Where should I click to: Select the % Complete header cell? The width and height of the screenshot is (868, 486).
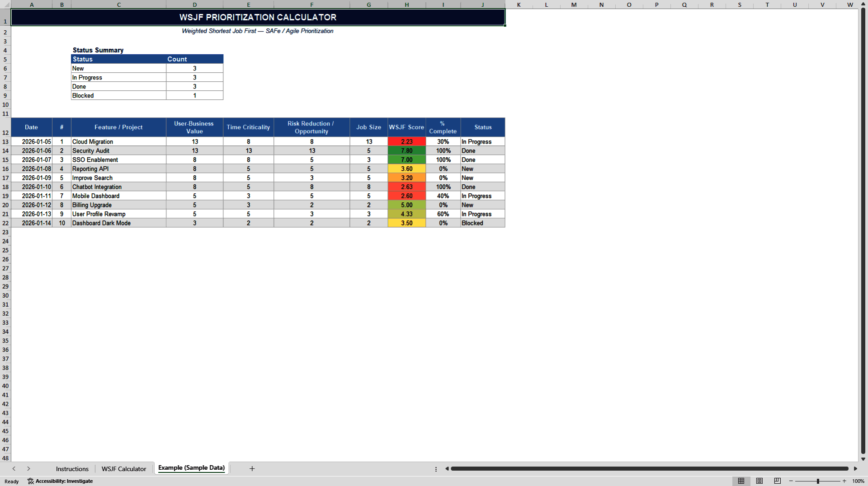point(443,127)
